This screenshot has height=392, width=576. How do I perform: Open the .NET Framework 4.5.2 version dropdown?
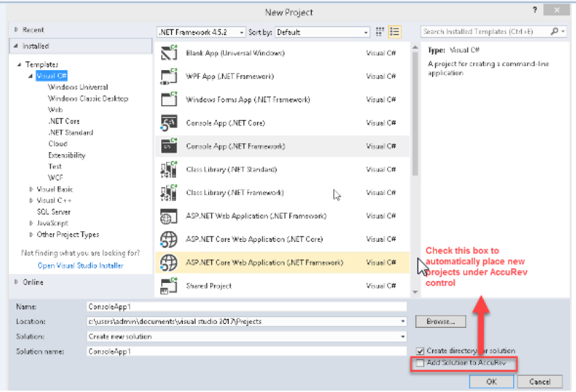coord(201,32)
